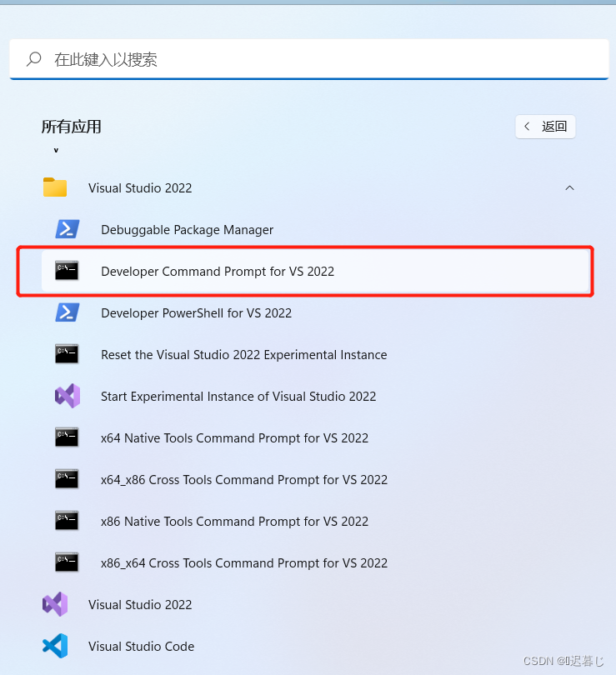Click the Visual Studio 2022 app icon
Viewport: 616px width, 675px height.
tap(55, 604)
